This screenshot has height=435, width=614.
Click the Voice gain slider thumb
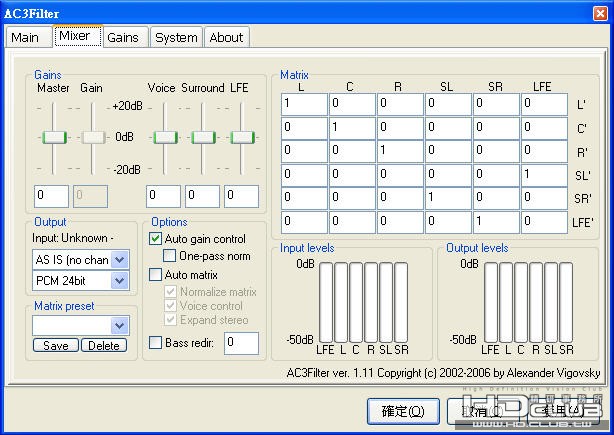(x=166, y=137)
